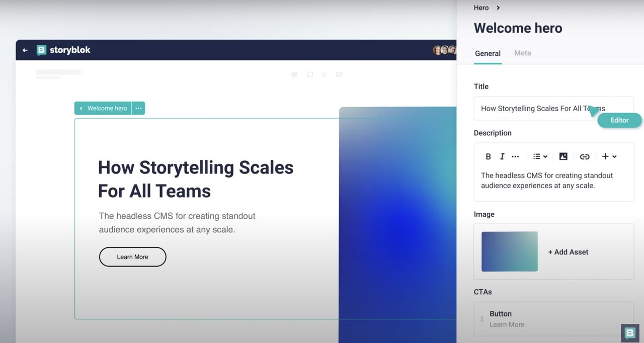Select the How Storytelling Scales heading in the preview

coord(196,179)
